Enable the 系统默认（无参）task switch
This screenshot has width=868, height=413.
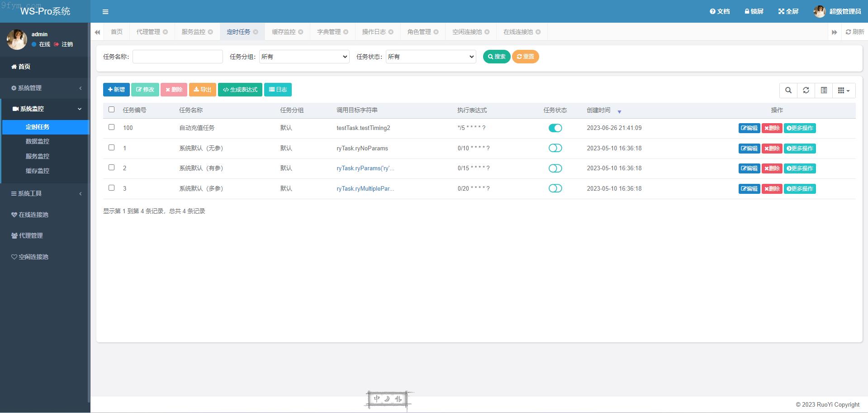pos(555,148)
